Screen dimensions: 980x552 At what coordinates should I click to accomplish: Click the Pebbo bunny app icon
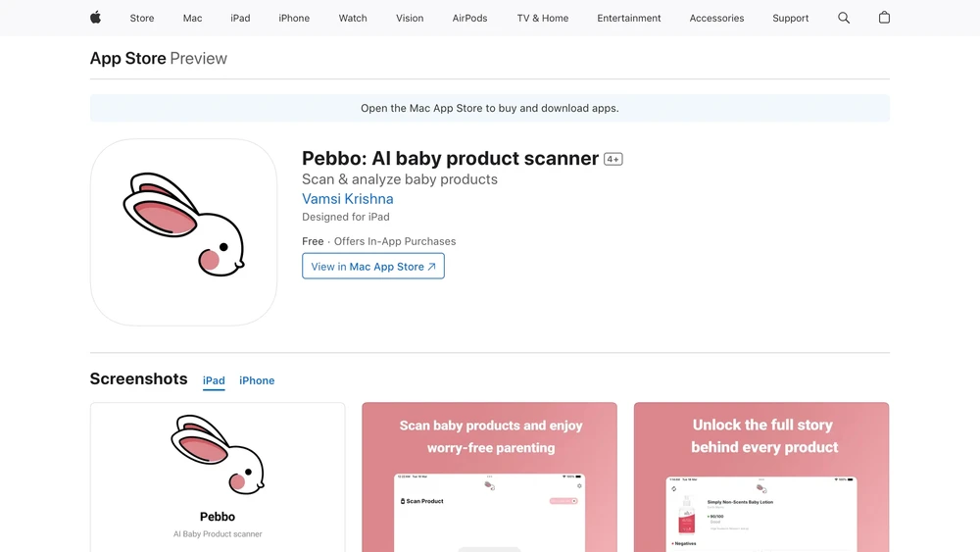tap(184, 232)
